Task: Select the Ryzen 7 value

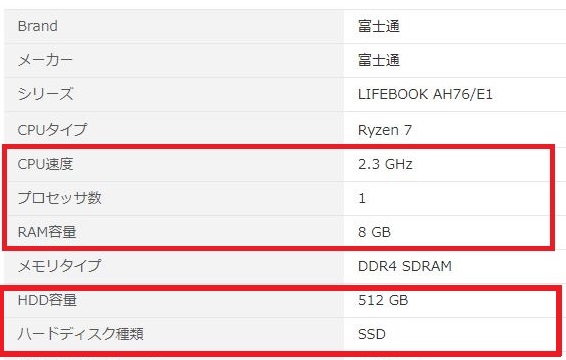Action: point(384,130)
